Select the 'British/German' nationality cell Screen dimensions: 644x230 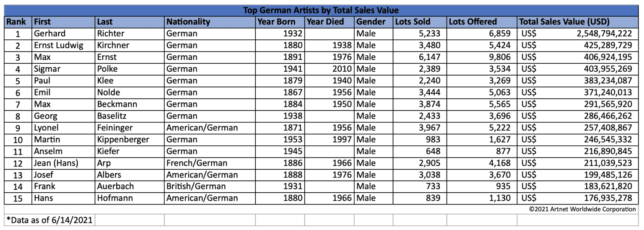[x=196, y=186]
